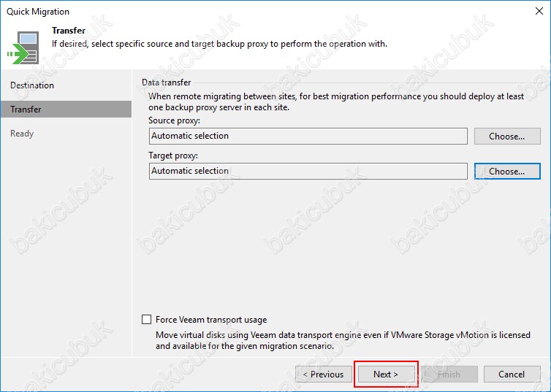
Task: Click the 'Move virtual disks using Veeam' description
Action: 343,340
